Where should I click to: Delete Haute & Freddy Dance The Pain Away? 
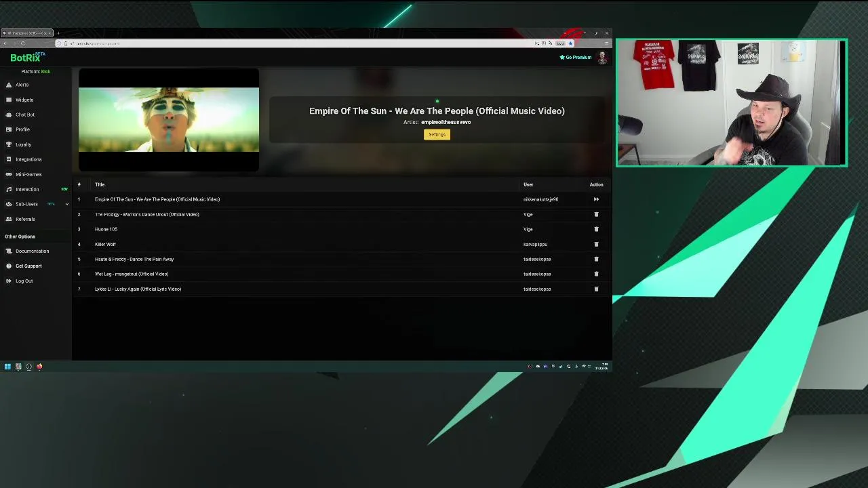596,259
